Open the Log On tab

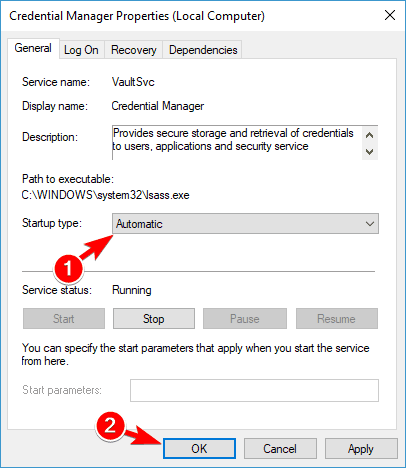81,50
